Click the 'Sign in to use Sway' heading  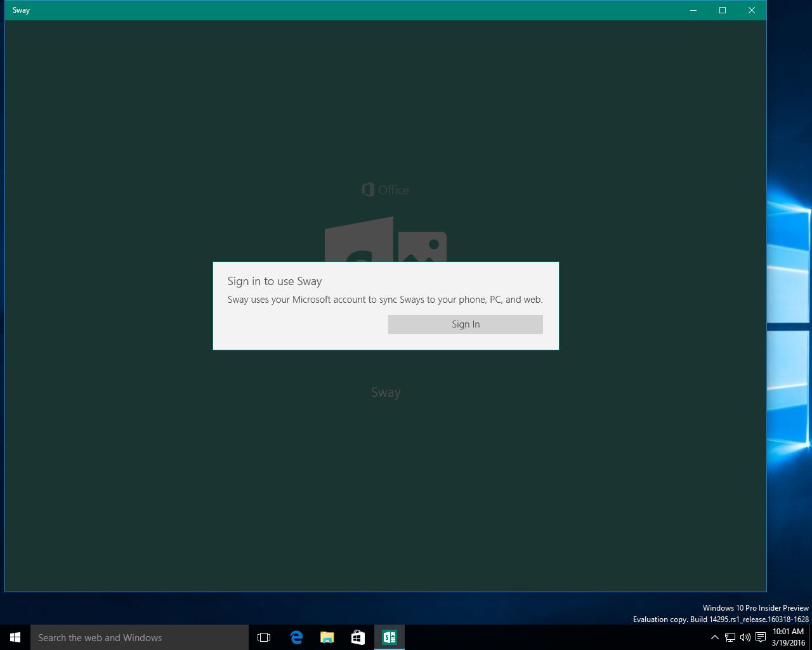click(275, 281)
